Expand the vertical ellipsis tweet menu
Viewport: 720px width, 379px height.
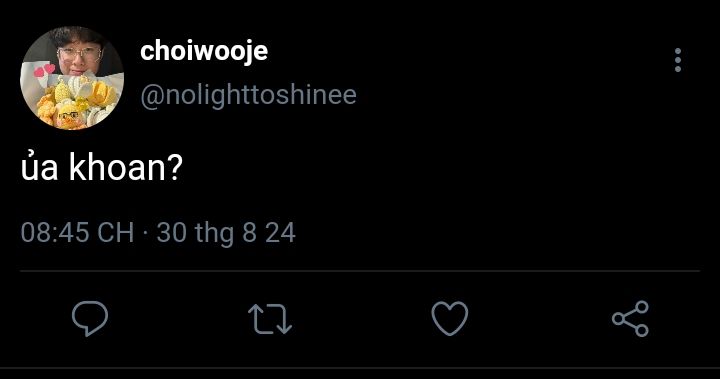(x=678, y=60)
